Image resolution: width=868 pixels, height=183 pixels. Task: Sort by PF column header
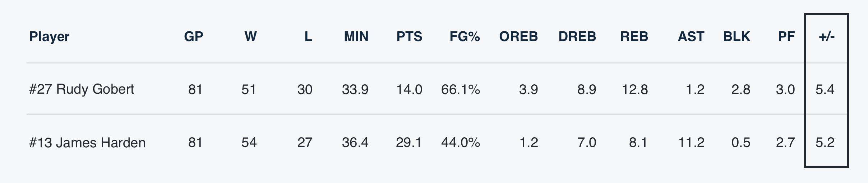pyautogui.click(x=786, y=37)
